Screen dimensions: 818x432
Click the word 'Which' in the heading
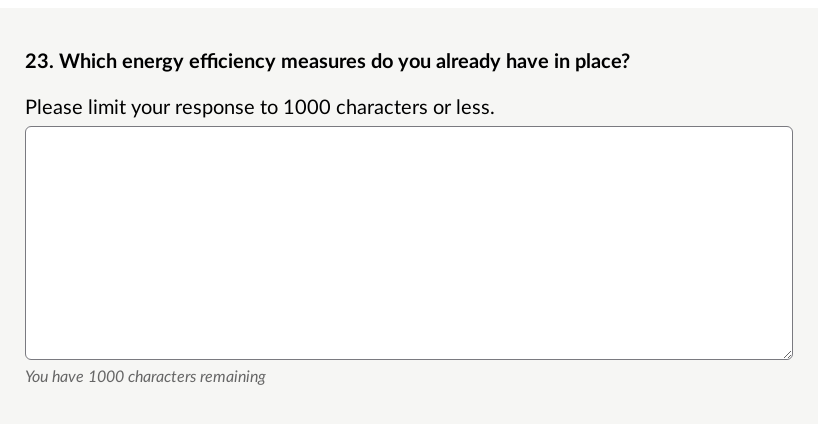tap(88, 62)
